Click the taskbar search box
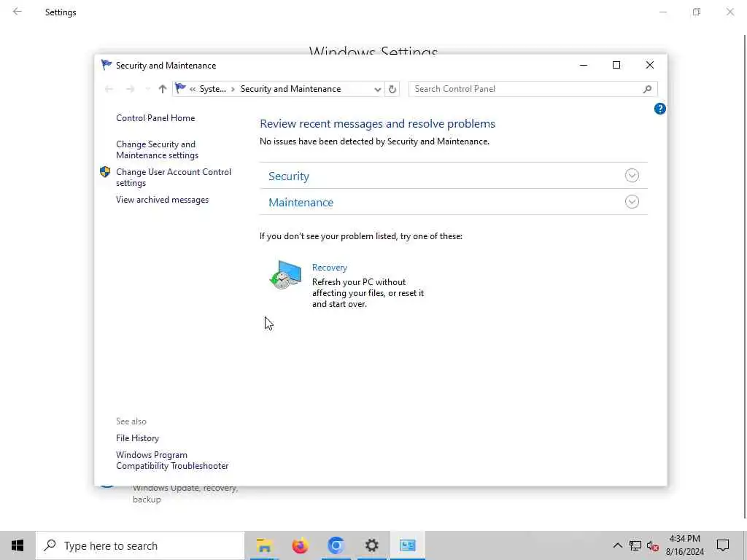The image size is (747, 560). tap(140, 545)
